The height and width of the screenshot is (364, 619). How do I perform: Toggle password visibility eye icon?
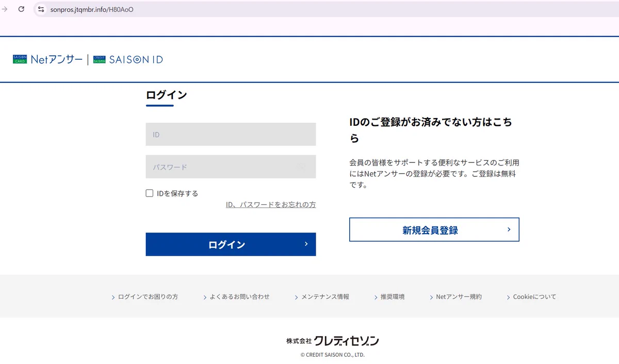pos(302,167)
